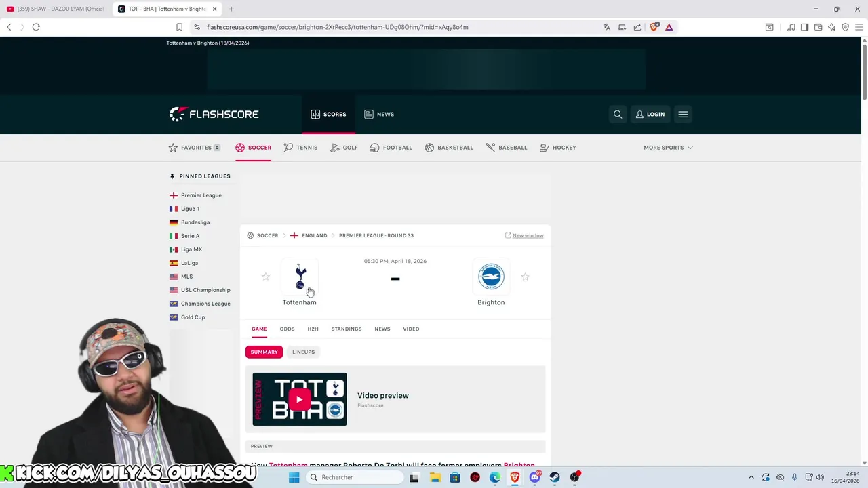Screen dimensions: 868x488
Task: Open the Leo AI sparkle icon
Action: point(831,27)
